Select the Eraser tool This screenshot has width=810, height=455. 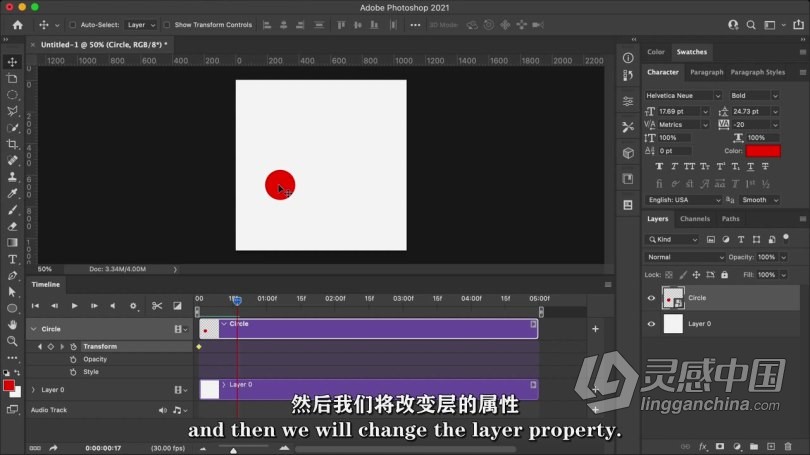click(12, 226)
